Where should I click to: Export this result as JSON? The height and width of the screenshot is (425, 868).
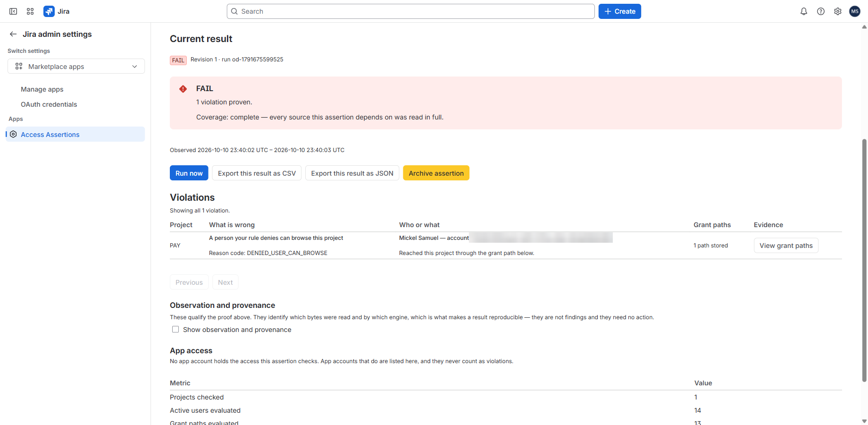click(352, 173)
